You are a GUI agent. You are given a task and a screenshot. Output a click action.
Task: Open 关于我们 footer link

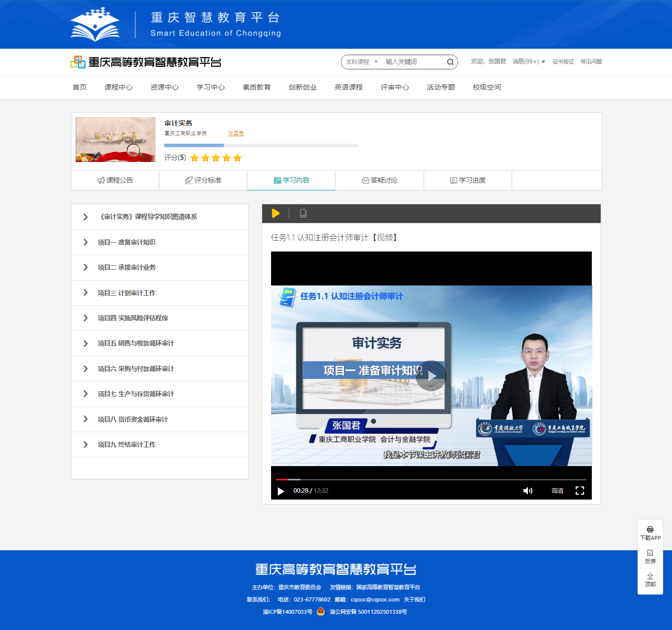point(415,599)
